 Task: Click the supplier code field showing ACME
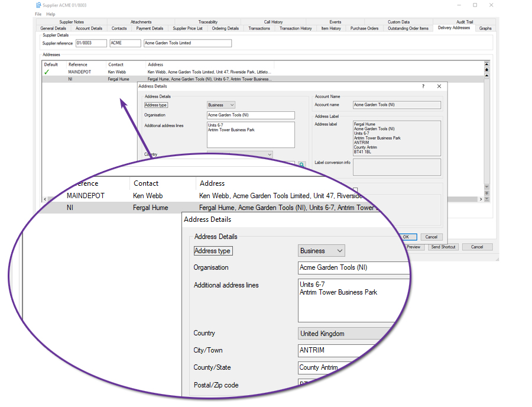click(x=125, y=43)
